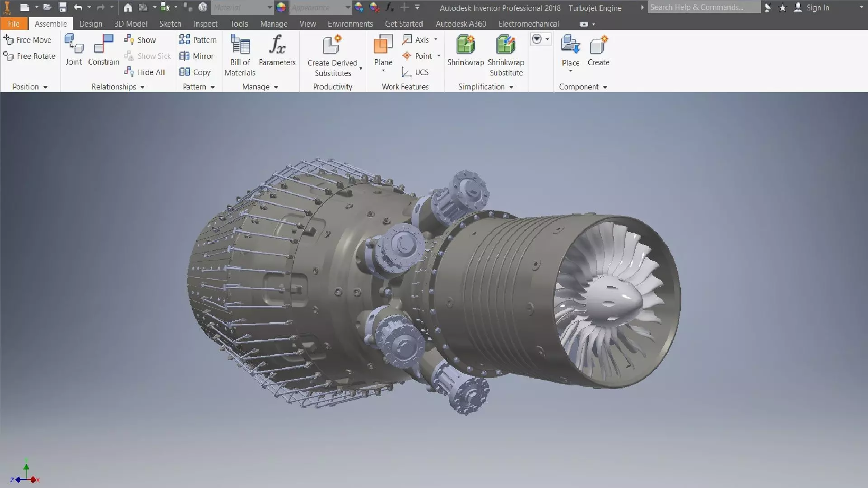Show relationships with the Show tool

(140, 40)
